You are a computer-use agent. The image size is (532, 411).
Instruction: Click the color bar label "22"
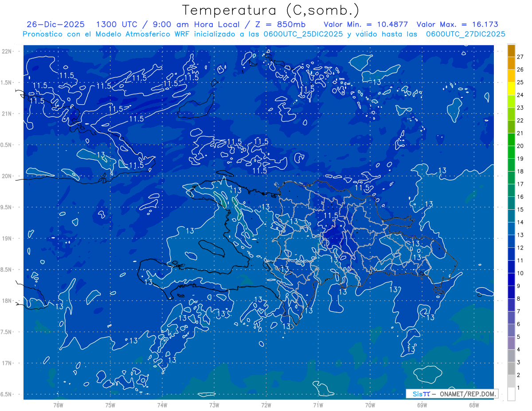(x=520, y=121)
